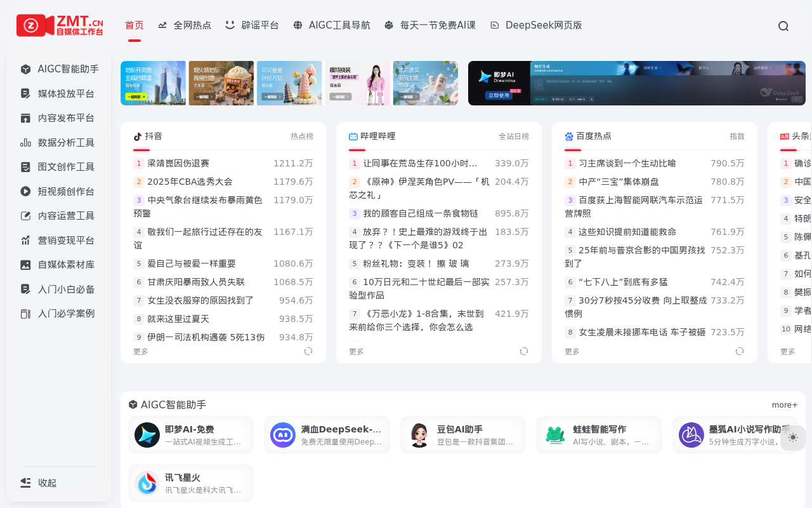
Task: Open 每天一节免费AI课 navigation item
Action: [429, 25]
